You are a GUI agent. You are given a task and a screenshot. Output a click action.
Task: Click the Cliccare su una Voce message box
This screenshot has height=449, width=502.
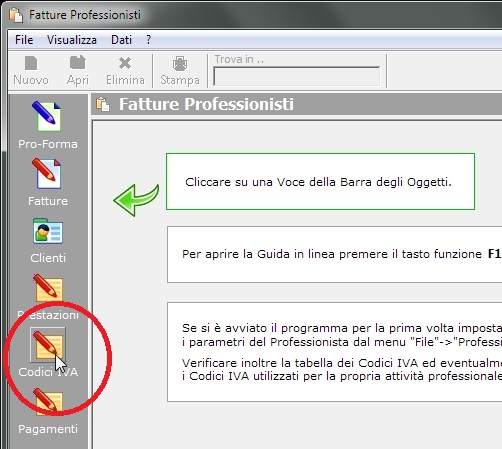click(320, 182)
